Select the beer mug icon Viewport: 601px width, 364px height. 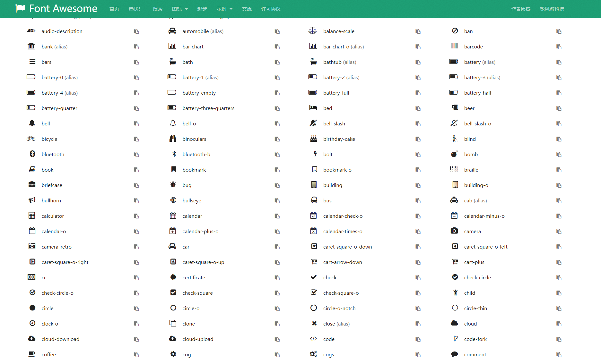tap(455, 107)
